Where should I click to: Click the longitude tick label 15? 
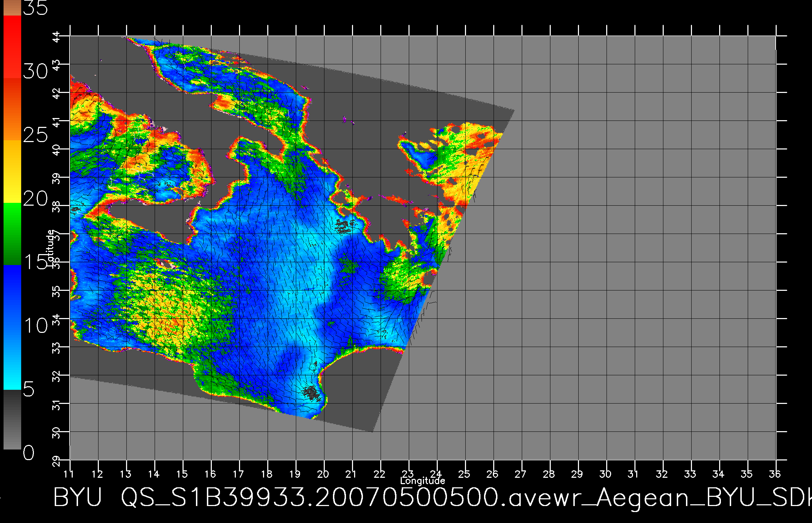182,474
